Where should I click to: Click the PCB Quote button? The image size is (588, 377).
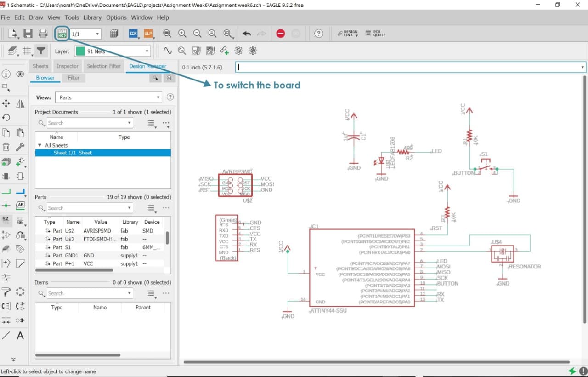pyautogui.click(x=375, y=34)
